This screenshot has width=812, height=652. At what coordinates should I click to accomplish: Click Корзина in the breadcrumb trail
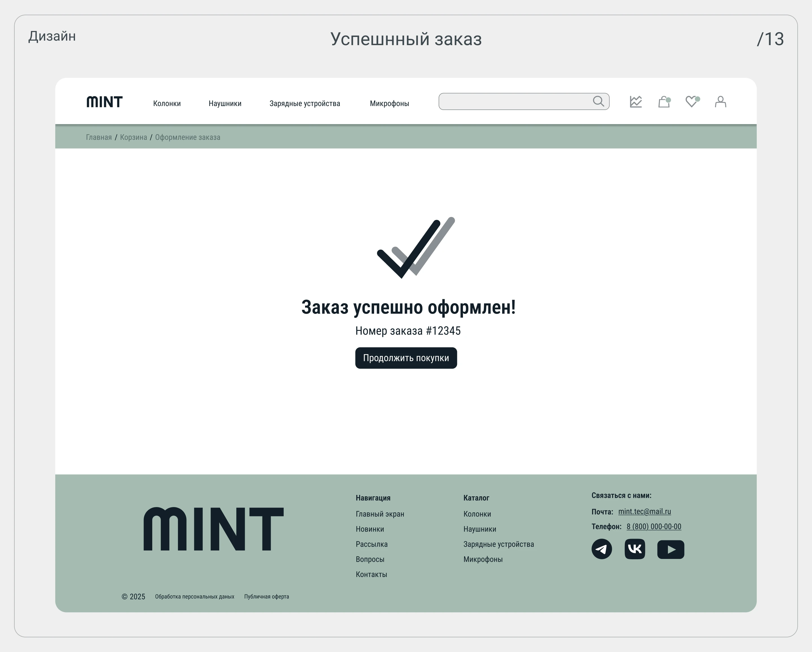[x=134, y=137]
